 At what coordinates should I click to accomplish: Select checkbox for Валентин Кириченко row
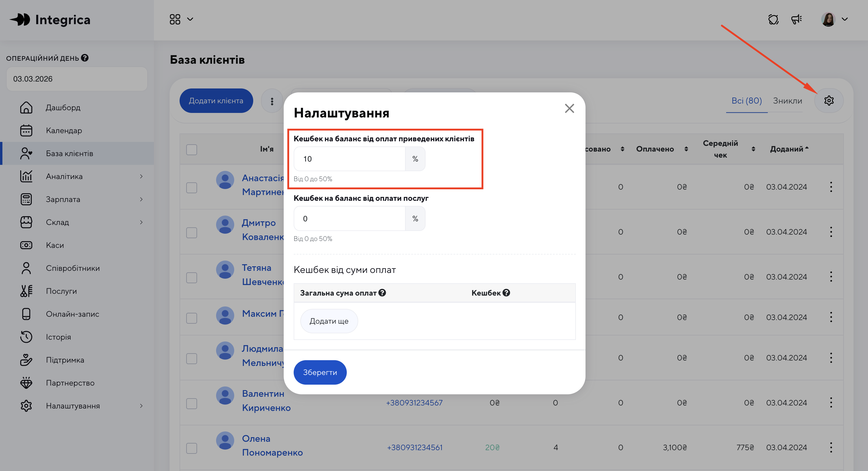192,403
